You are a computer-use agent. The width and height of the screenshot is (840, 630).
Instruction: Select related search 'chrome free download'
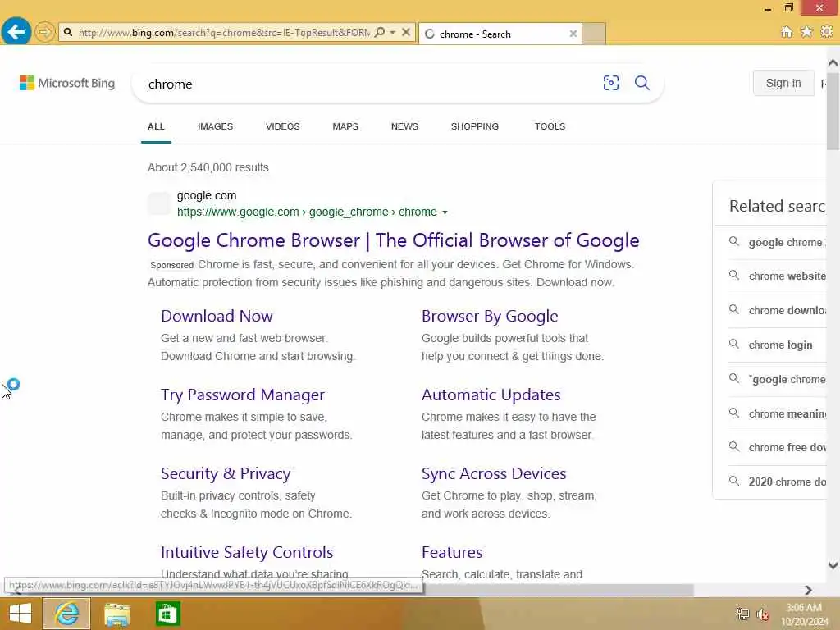[x=779, y=447]
